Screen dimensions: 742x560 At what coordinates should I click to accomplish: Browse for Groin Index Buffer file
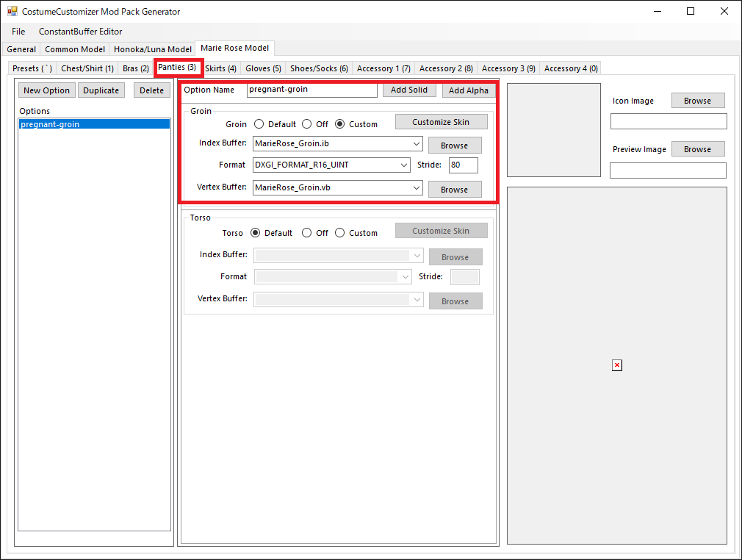[x=455, y=146]
